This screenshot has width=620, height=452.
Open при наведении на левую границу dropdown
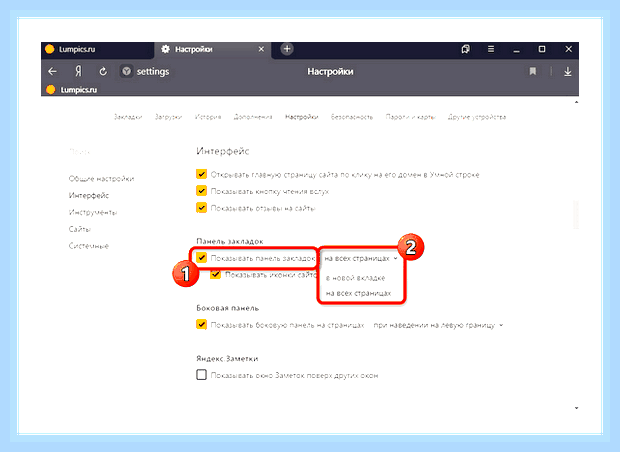438,325
